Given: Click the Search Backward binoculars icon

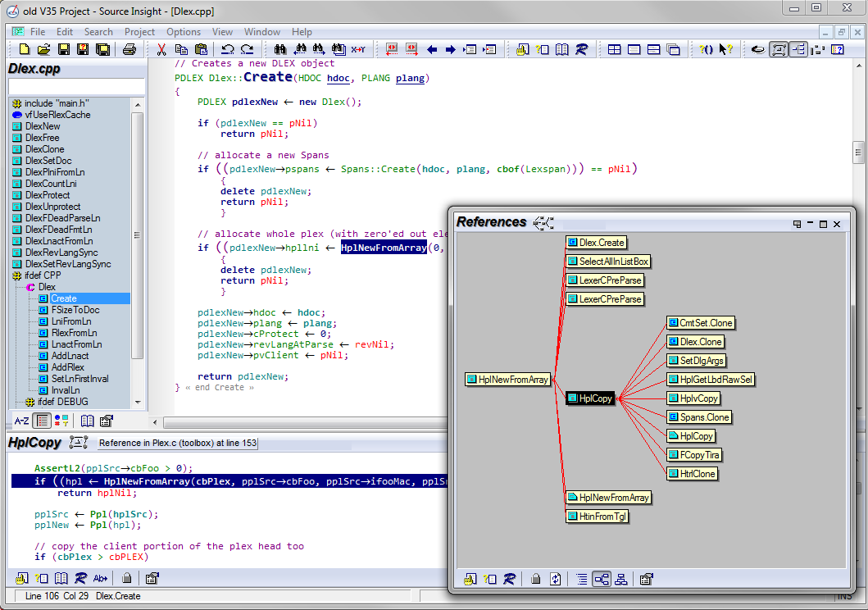Looking at the screenshot, I should click(x=299, y=49).
